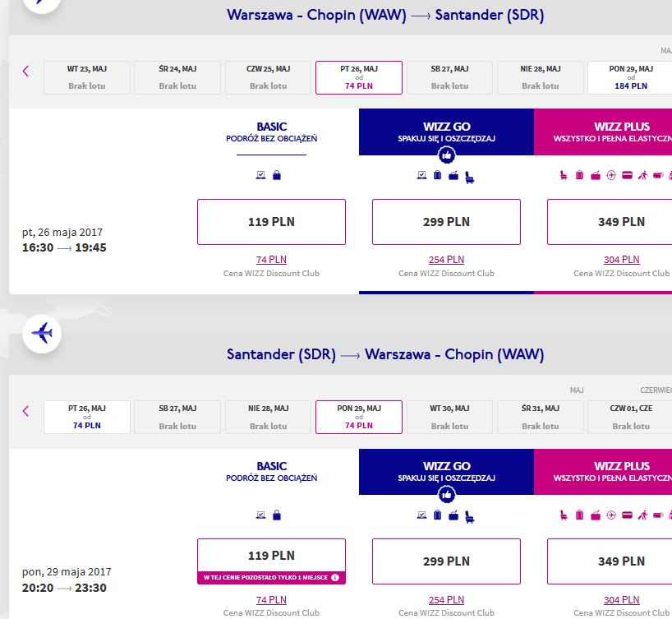
Task: Click outbound WIZZ GO seat selection icon
Action: tap(470, 178)
